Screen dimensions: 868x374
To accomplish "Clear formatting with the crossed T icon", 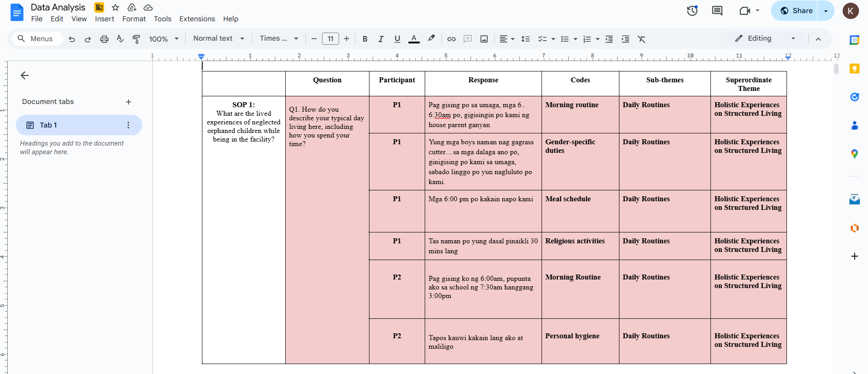I will pos(642,39).
